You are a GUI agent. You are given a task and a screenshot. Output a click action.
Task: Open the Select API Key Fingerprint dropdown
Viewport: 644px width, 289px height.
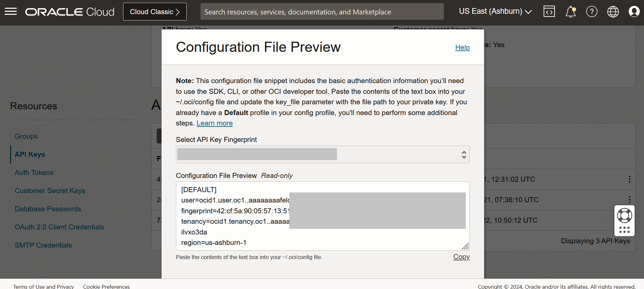(323, 154)
